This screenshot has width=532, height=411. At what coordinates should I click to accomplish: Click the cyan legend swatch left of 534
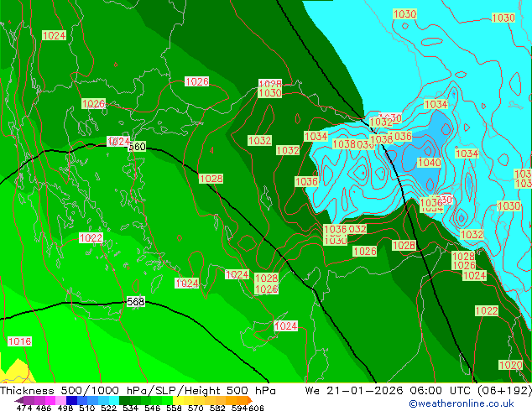point(114,400)
